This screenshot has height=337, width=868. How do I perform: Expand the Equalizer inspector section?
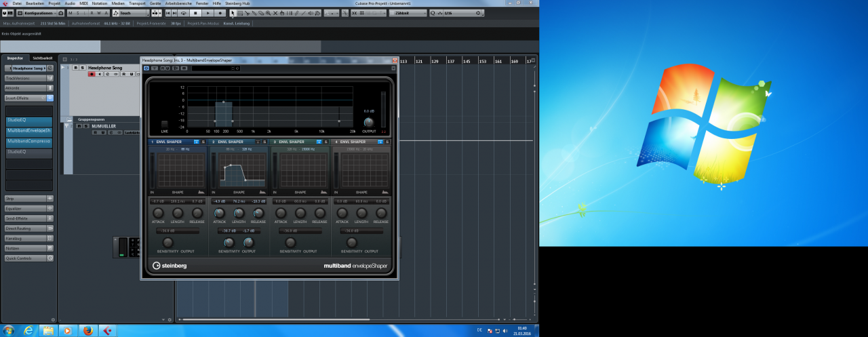(29, 209)
